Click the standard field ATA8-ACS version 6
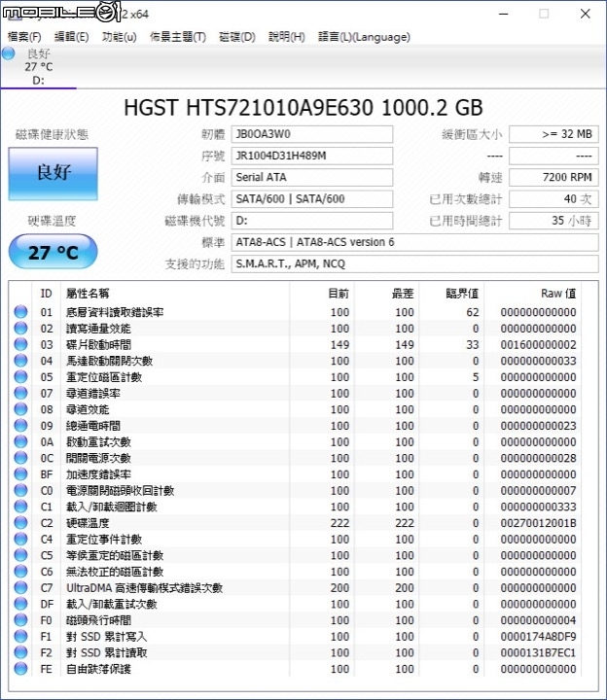 tap(414, 242)
